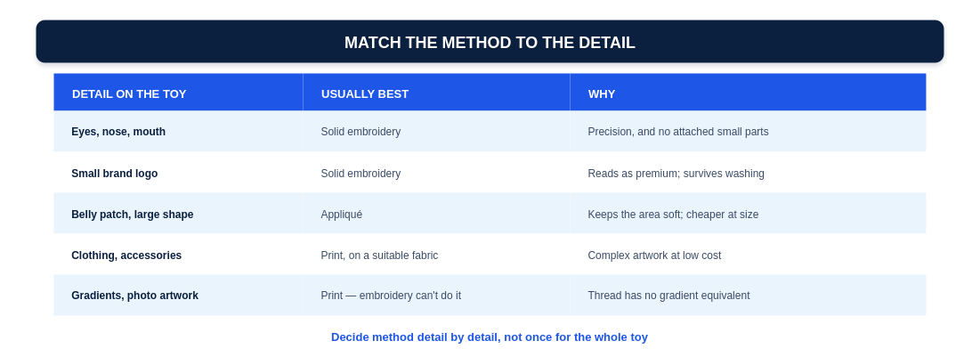Select 'Solid embroidery' in the eyes row
Screen dimensions: 980x357
pyautogui.click(x=360, y=131)
